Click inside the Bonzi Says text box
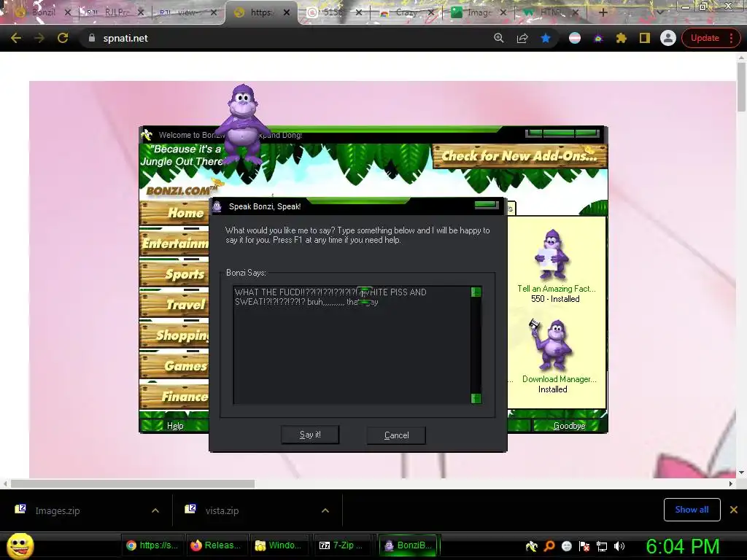Screen dimensions: 747x560 tap(352, 345)
